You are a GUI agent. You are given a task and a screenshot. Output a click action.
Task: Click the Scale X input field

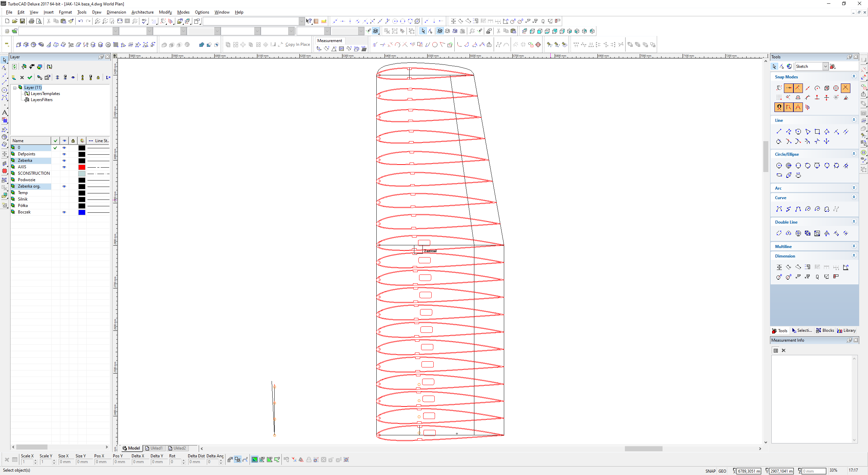tap(28, 462)
